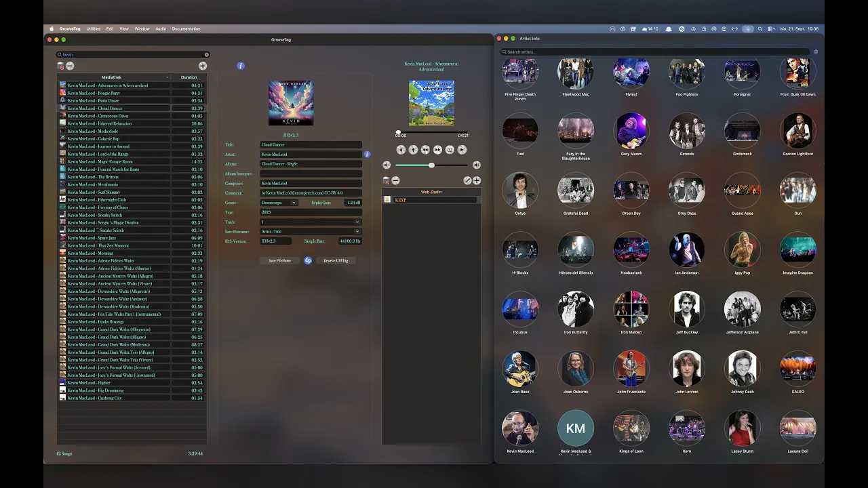This screenshot has height=488, width=868.
Task: Open the View menu
Action: (124, 29)
